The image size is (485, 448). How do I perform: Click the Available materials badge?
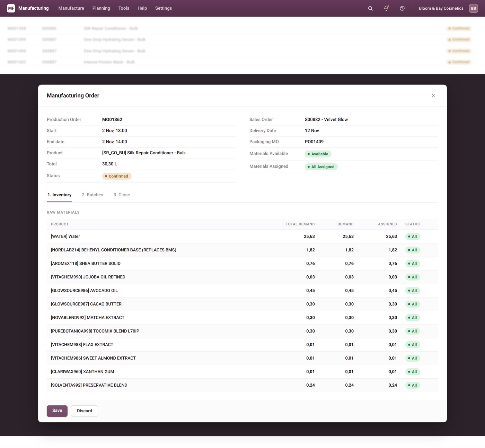[318, 154]
